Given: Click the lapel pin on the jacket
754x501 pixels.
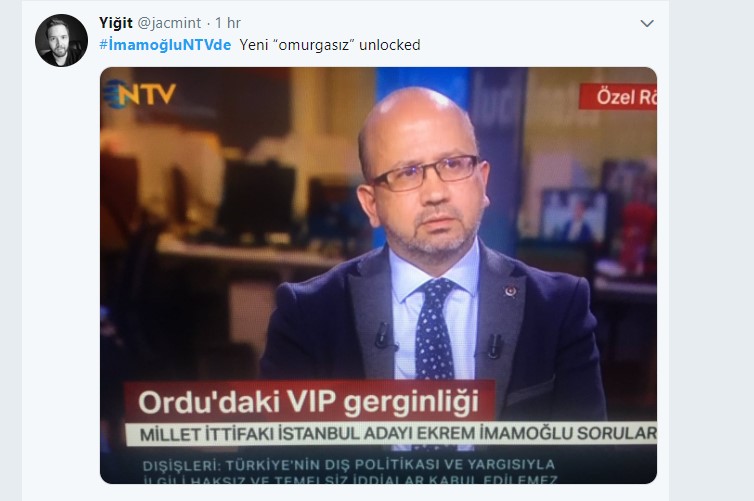Looking at the screenshot, I should [x=510, y=291].
